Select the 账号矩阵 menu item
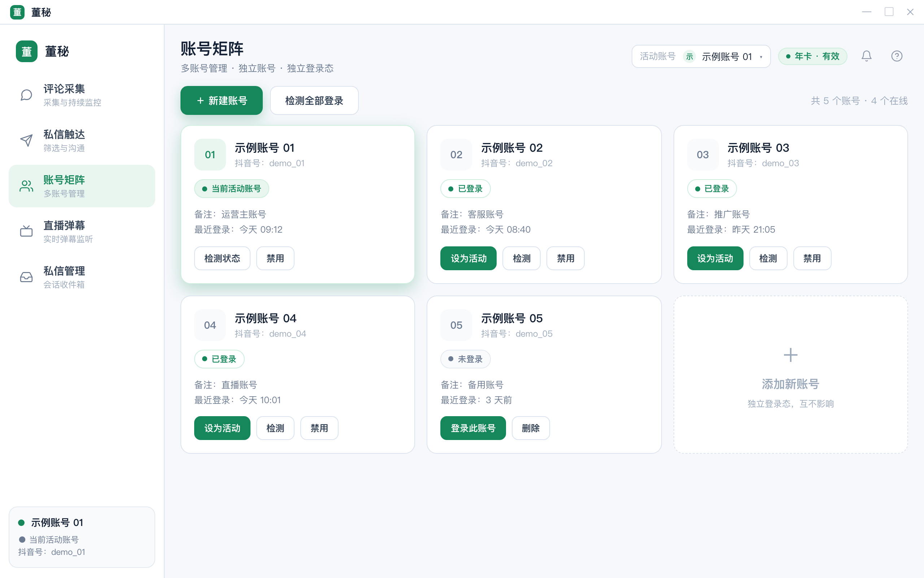The image size is (924, 578). point(82,186)
